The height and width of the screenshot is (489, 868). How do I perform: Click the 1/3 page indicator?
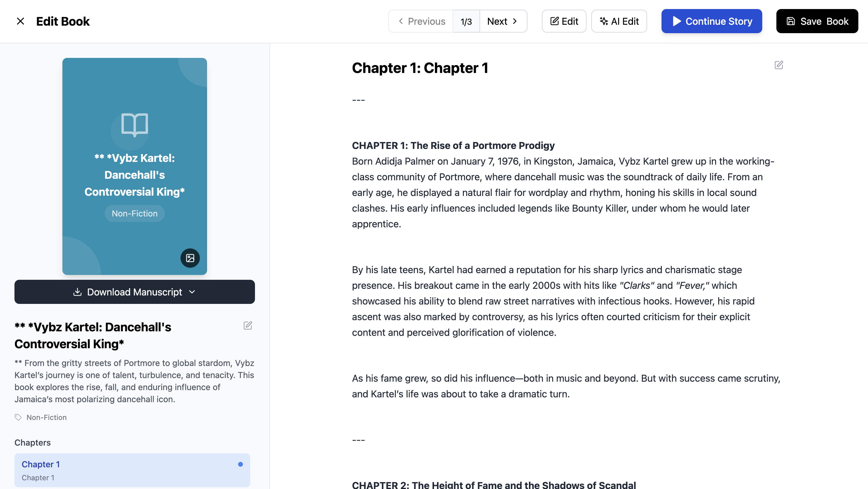(466, 22)
